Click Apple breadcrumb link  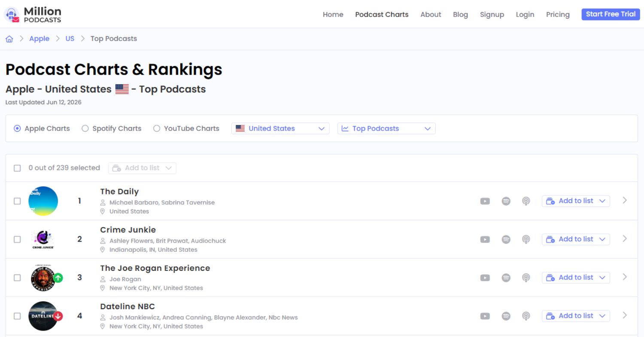[39, 39]
